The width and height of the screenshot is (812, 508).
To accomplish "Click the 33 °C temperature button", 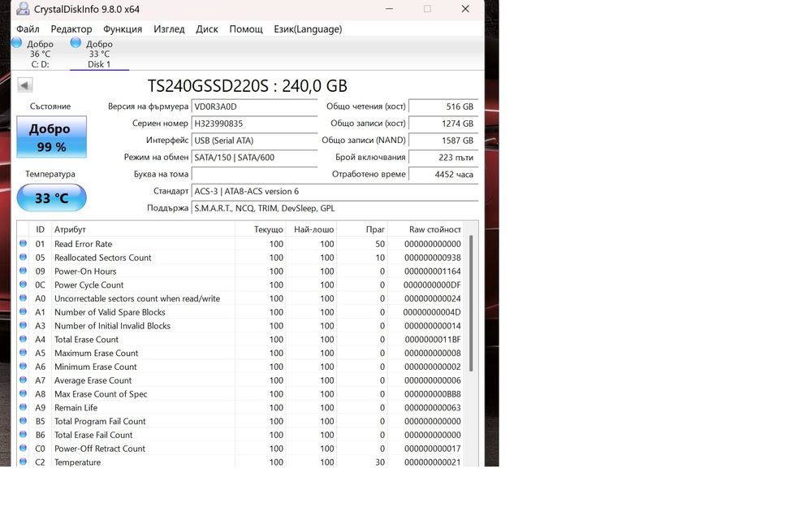I will (x=51, y=198).
